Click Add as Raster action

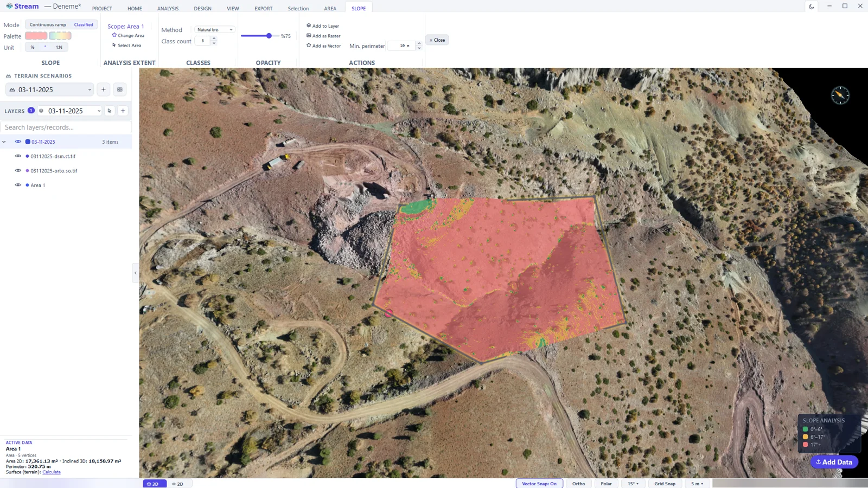pyautogui.click(x=323, y=36)
